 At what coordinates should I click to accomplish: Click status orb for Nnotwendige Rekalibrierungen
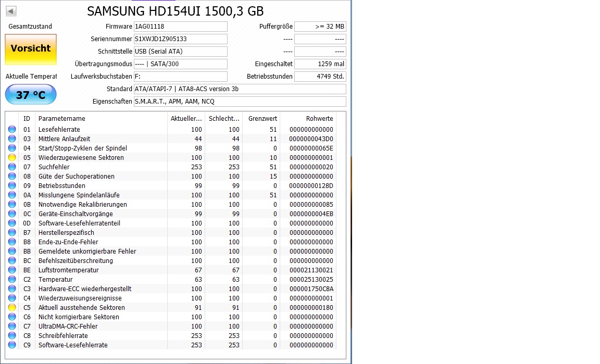pyautogui.click(x=12, y=204)
